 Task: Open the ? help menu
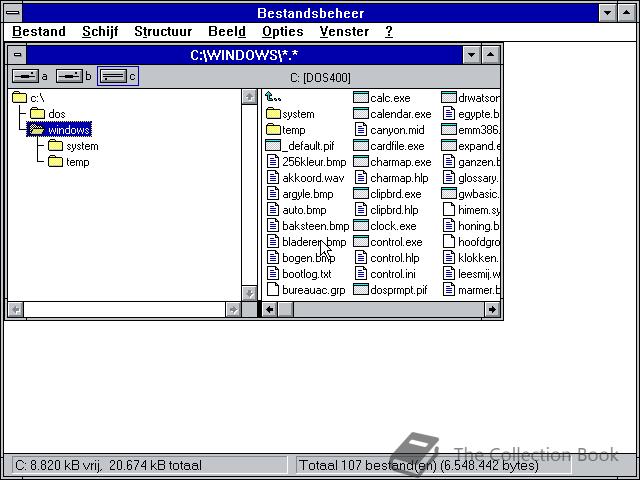point(389,31)
